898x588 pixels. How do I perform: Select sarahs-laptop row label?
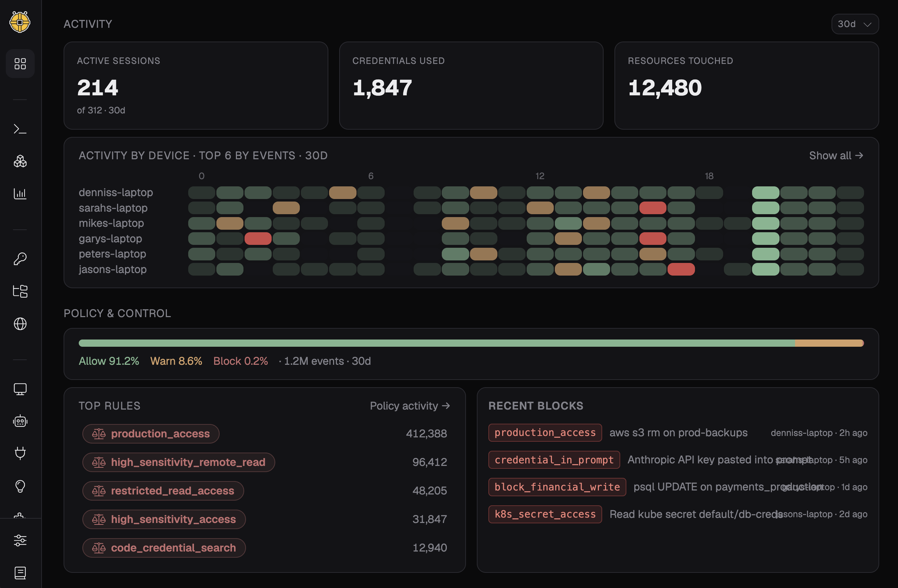113,208
